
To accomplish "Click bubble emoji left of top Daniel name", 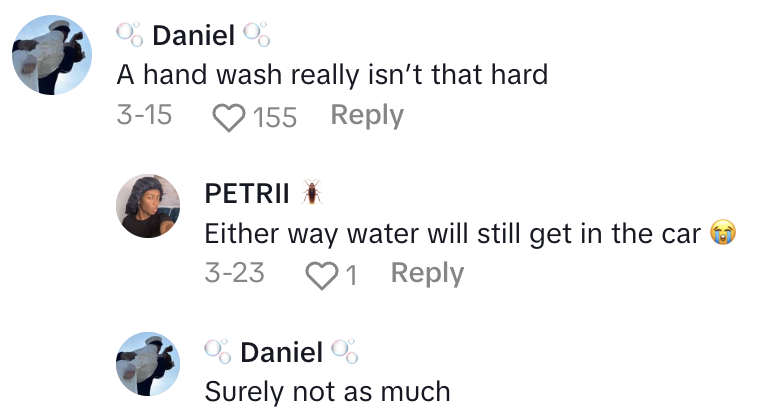I will point(129,36).
